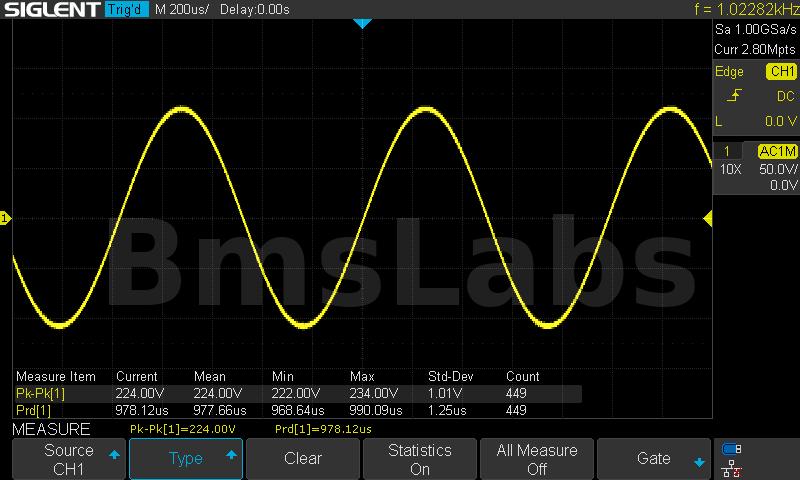Click the f = 1.02282kHz frequency readout
Screen dimensions: 800x480
coord(746,9)
